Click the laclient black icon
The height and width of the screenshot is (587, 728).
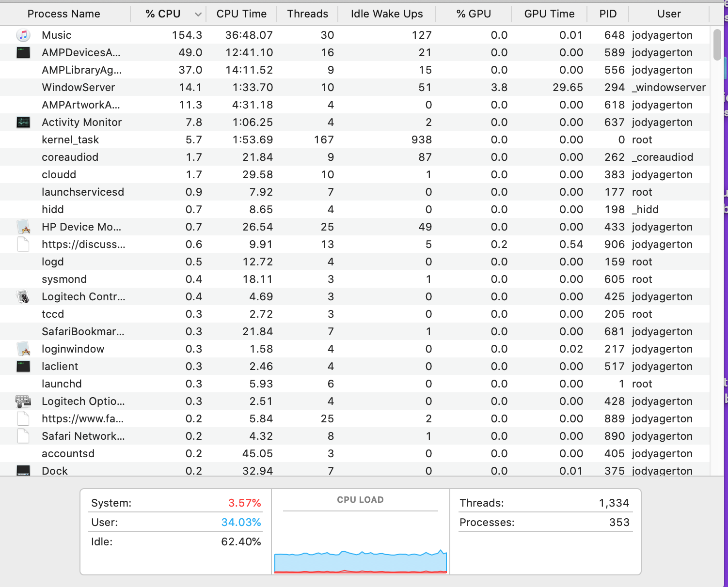pyautogui.click(x=23, y=366)
